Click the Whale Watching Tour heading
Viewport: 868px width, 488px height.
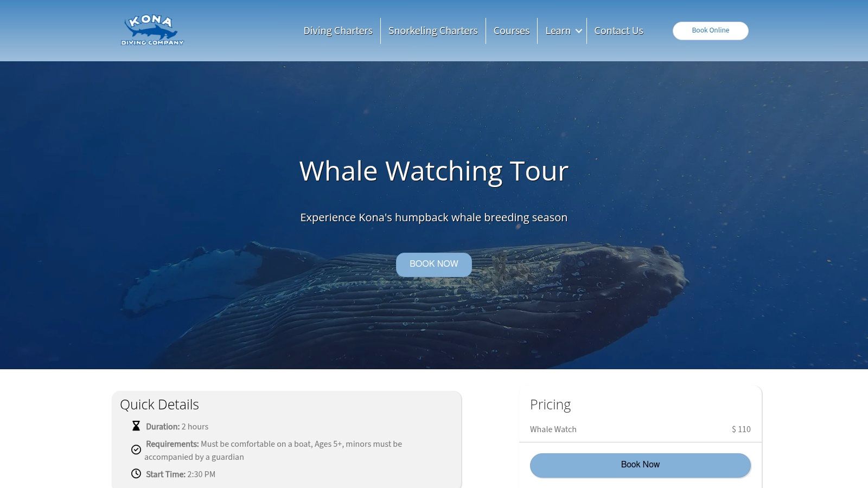click(x=434, y=171)
